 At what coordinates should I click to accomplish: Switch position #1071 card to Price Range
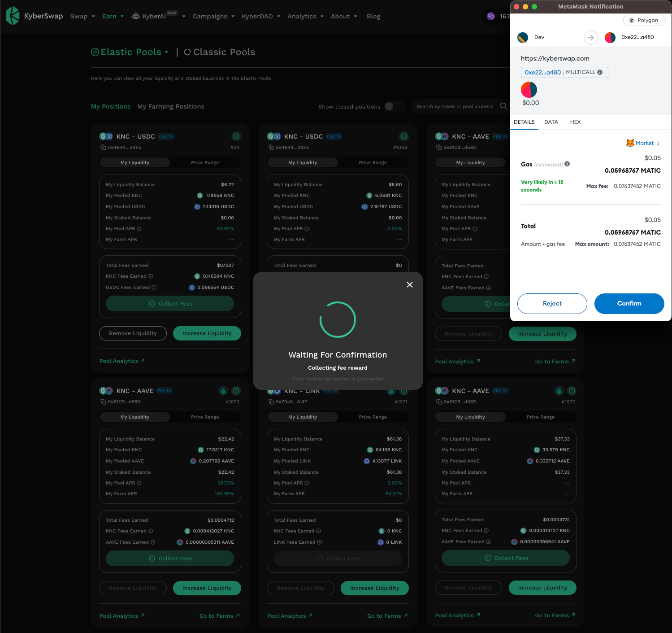[x=373, y=417]
